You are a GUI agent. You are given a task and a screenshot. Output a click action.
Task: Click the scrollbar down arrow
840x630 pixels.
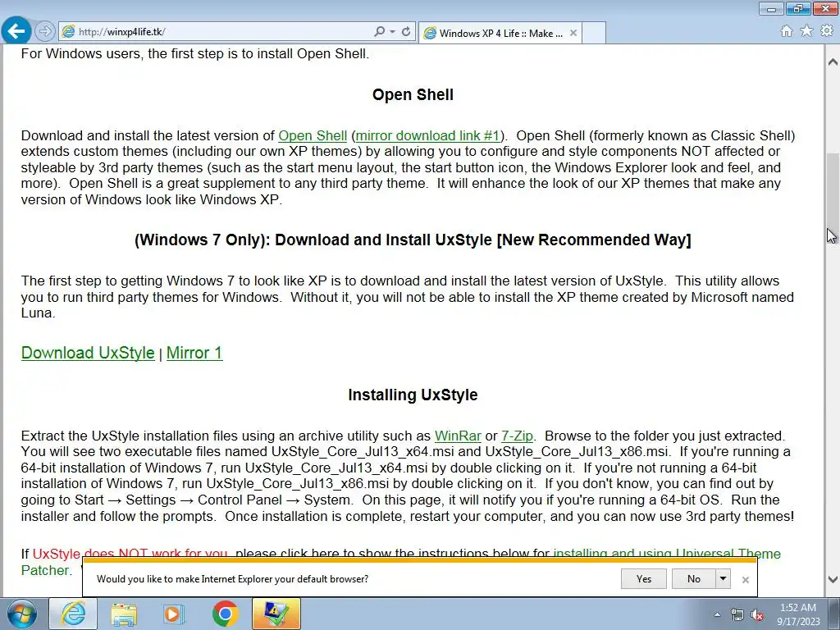833,580
